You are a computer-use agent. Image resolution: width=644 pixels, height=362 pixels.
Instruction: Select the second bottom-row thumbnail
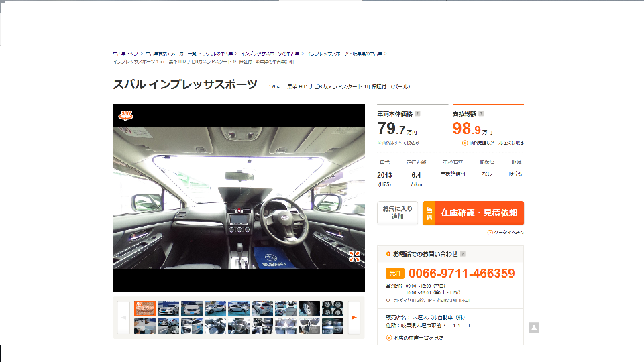tap(168, 326)
